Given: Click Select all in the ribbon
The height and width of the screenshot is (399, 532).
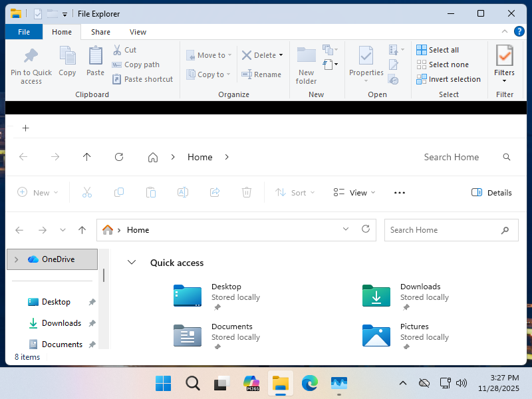Looking at the screenshot, I should (438, 50).
